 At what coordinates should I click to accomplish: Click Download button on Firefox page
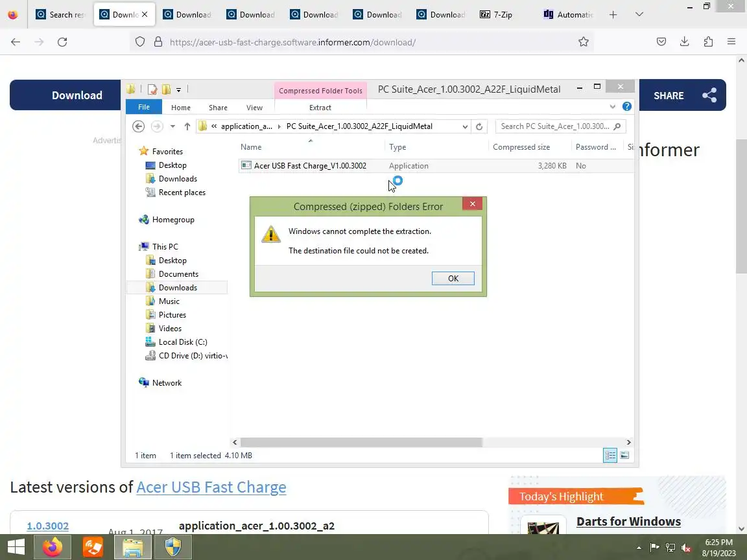(77, 95)
